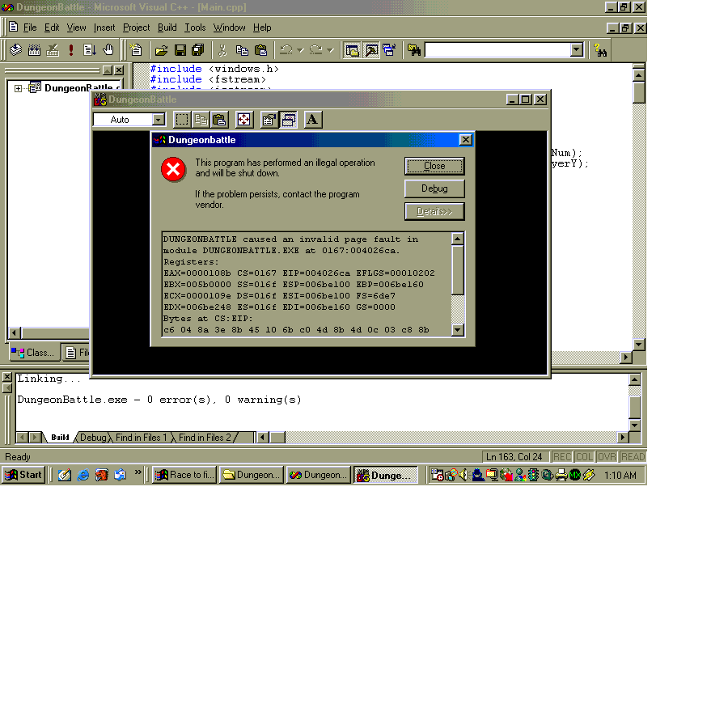Select the Debug output tab
Screen dimensions: 728x728
point(93,438)
